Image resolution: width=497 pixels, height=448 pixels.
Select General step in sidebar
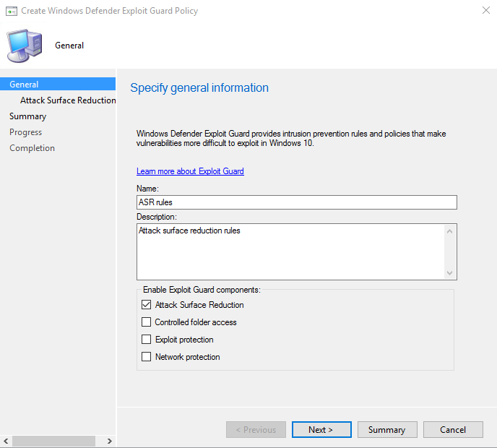click(25, 85)
